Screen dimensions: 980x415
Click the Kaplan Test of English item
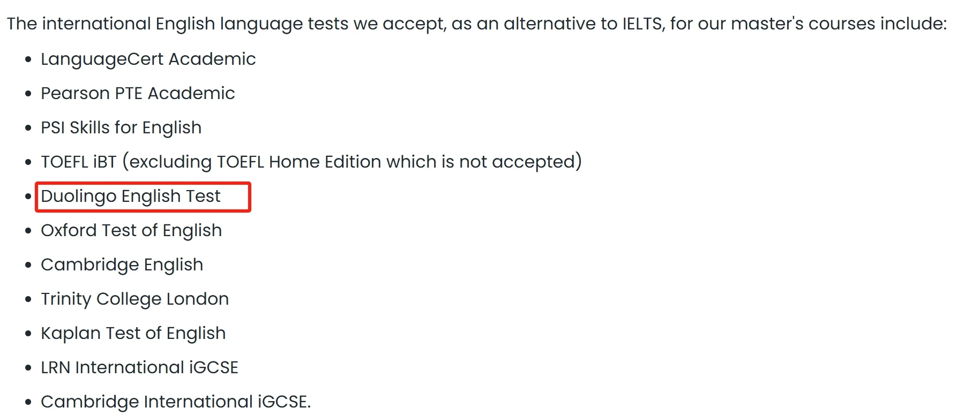133,334
